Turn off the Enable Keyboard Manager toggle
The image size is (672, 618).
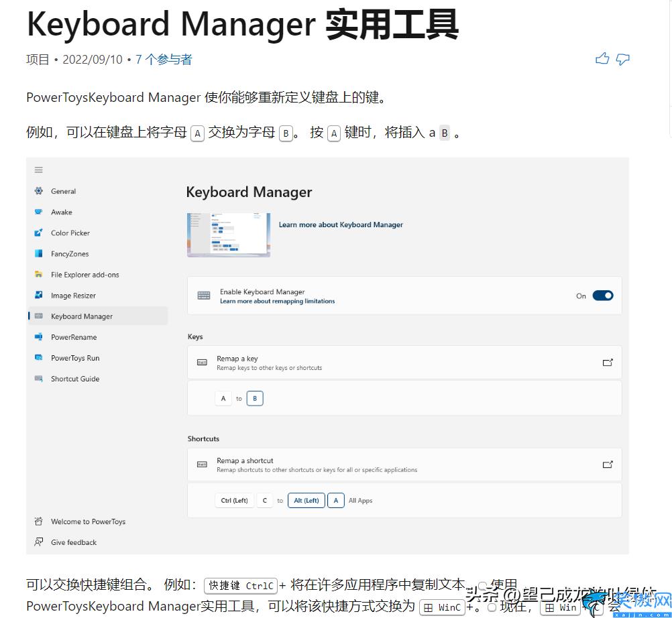pyautogui.click(x=602, y=296)
